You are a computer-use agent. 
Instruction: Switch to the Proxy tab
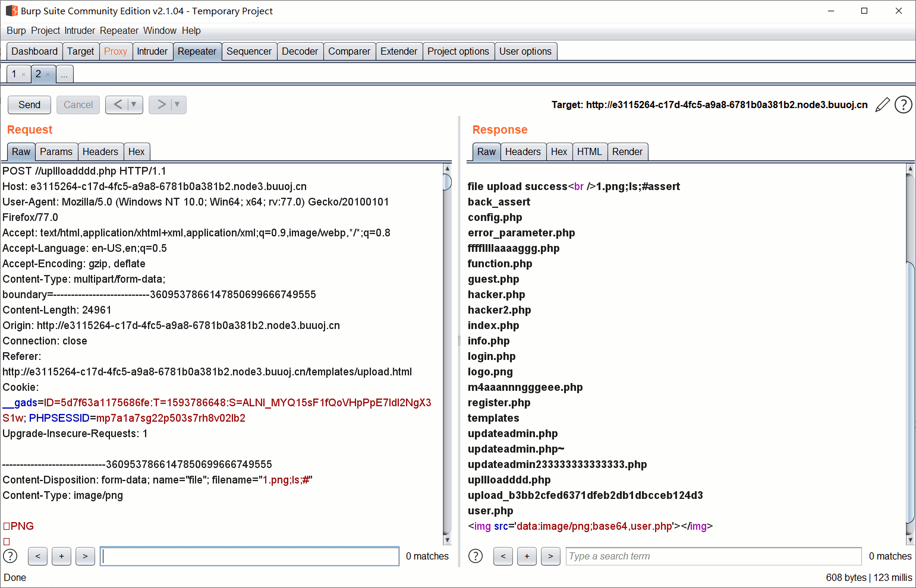[115, 51]
